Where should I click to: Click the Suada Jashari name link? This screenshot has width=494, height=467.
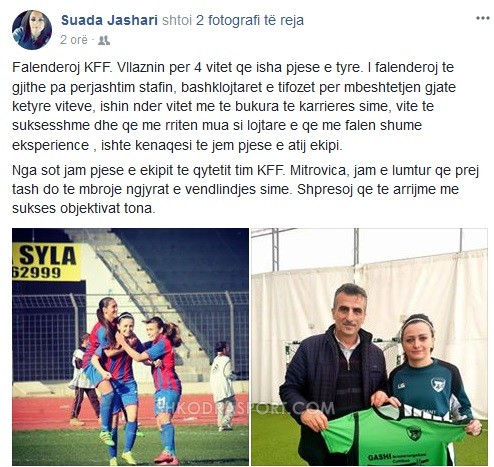click(109, 20)
